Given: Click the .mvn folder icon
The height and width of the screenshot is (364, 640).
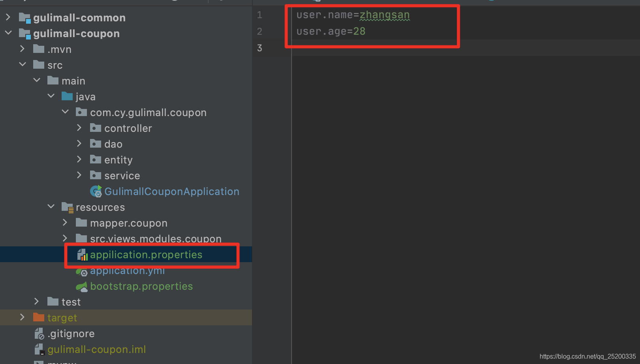Looking at the screenshot, I should point(39,49).
